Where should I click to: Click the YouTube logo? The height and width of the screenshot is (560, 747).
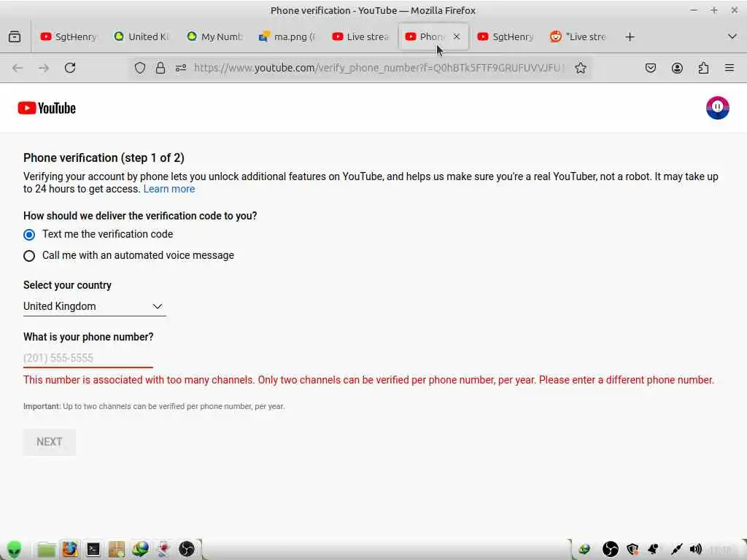[47, 108]
